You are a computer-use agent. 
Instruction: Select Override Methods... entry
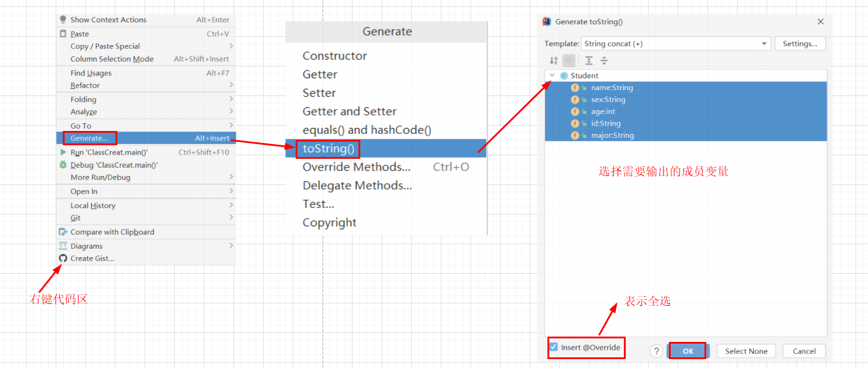[x=386, y=167]
